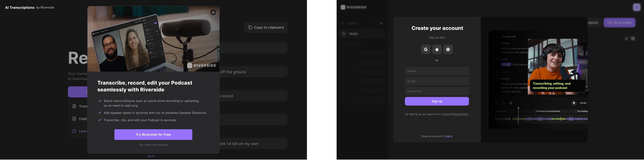The width and height of the screenshot is (644, 160).
Task: Sign up with Spotify icon
Action: tap(448, 50)
